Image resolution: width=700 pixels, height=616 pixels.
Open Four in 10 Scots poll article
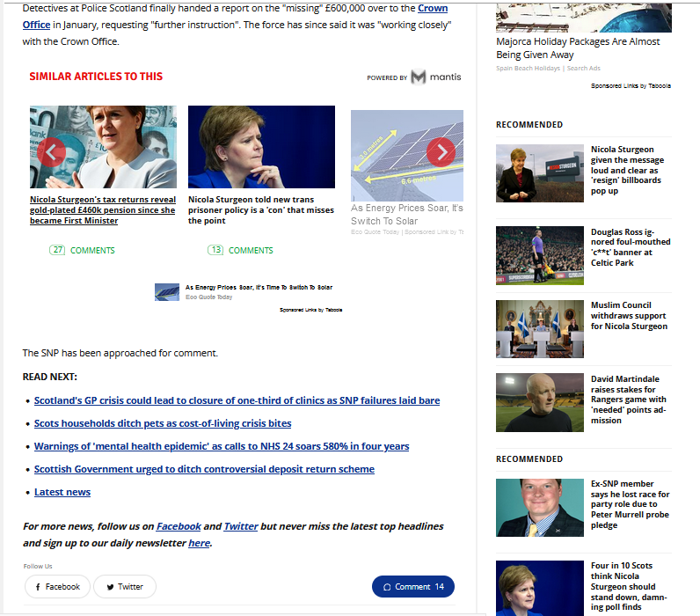(629, 586)
